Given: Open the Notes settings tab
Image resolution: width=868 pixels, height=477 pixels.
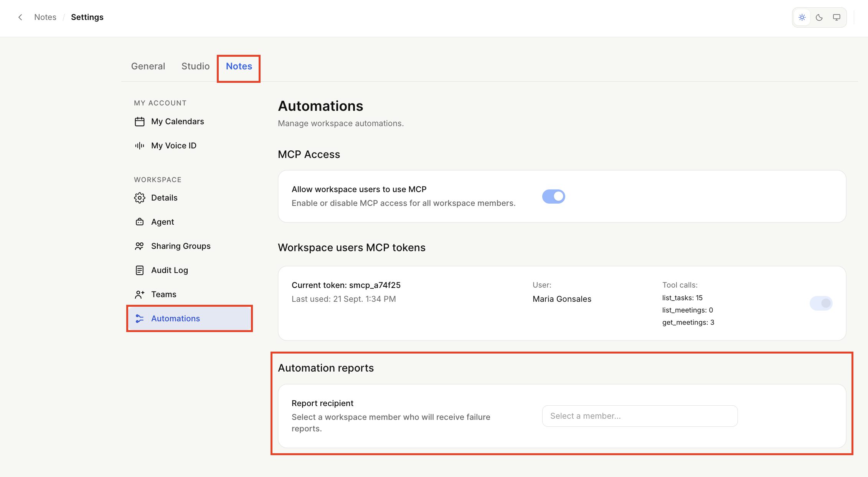Looking at the screenshot, I should pos(239,66).
